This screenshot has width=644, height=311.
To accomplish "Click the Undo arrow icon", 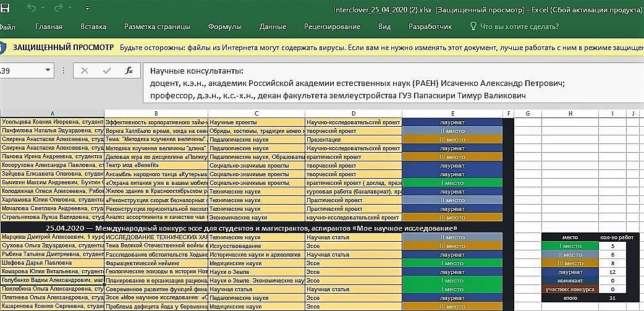I will 31,8.
